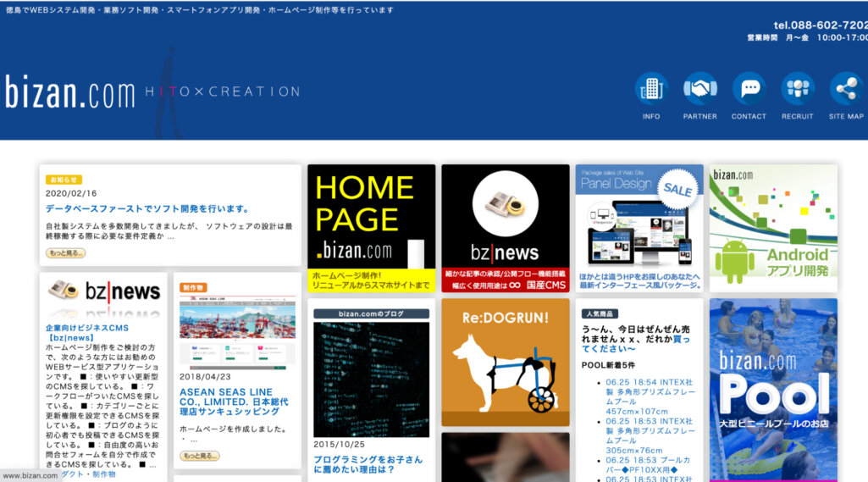Open ASEAN SEAS LINE article title link
The width and height of the screenshot is (868, 482).
[234, 402]
